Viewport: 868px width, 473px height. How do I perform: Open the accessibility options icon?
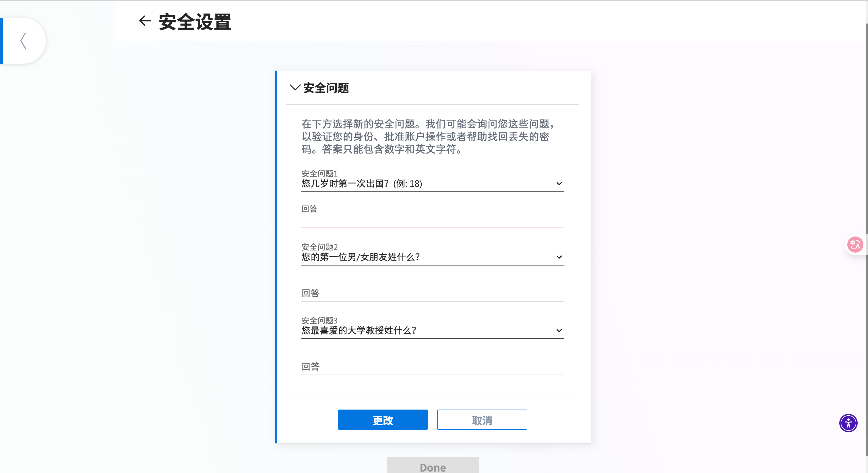coord(848,423)
